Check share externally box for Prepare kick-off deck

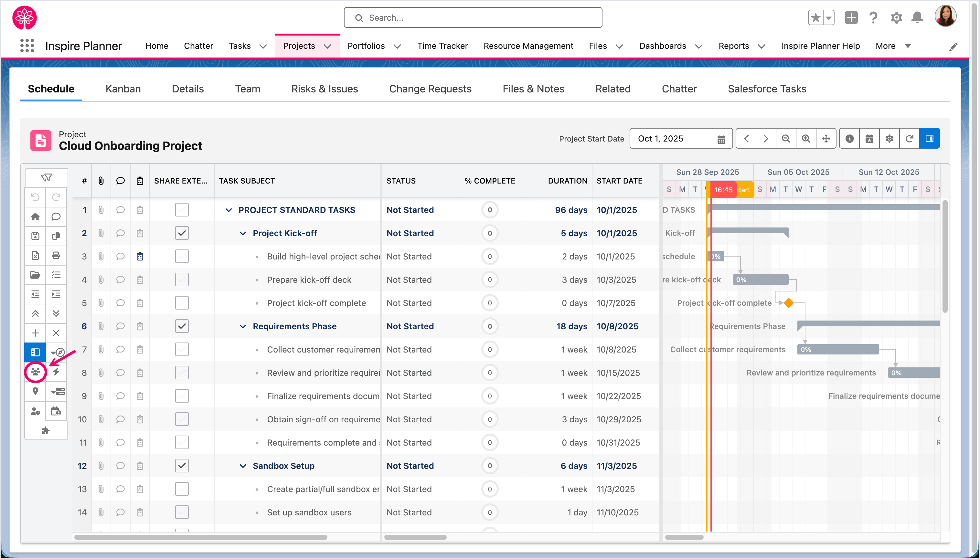(182, 279)
